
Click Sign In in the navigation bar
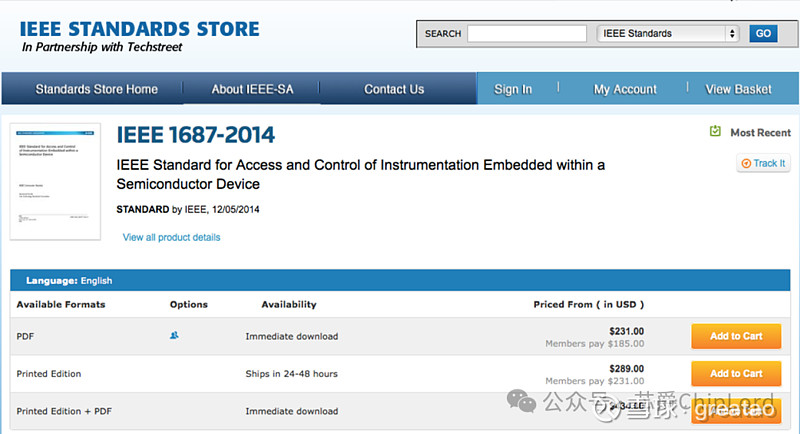click(x=513, y=89)
